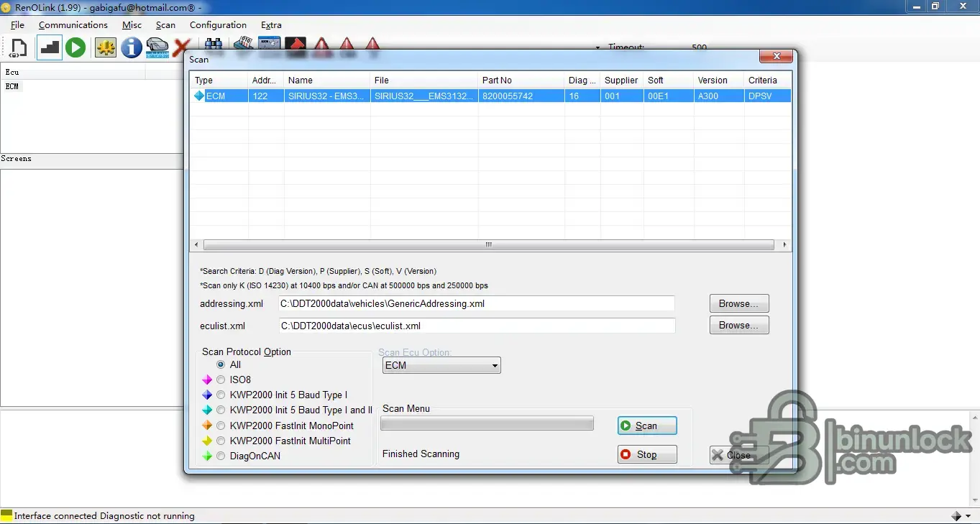The image size is (980, 524).
Task: Click the Close button in Scan dialog
Action: (739, 455)
